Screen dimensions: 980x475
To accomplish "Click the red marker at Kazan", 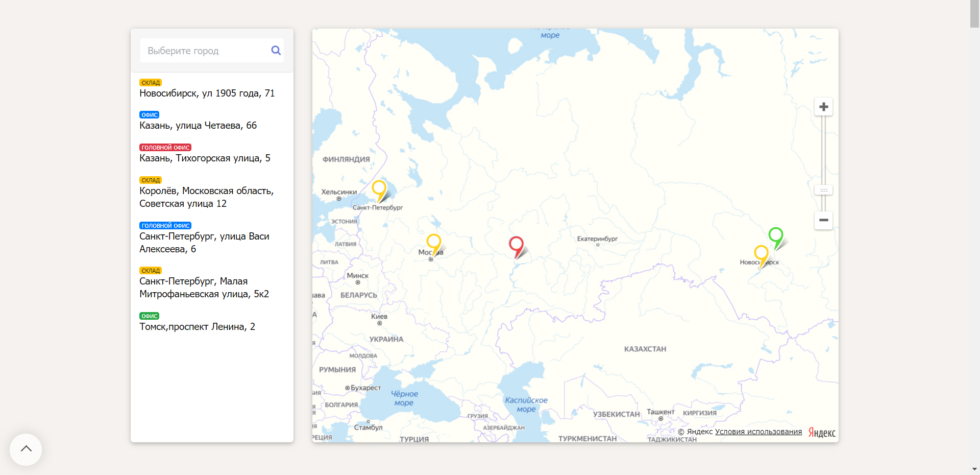I will pyautogui.click(x=516, y=245).
